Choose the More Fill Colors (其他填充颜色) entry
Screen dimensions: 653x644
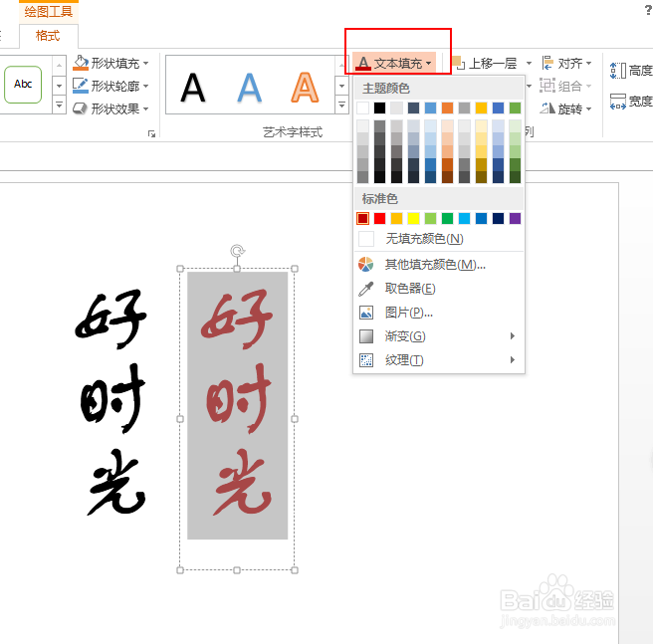point(439,265)
